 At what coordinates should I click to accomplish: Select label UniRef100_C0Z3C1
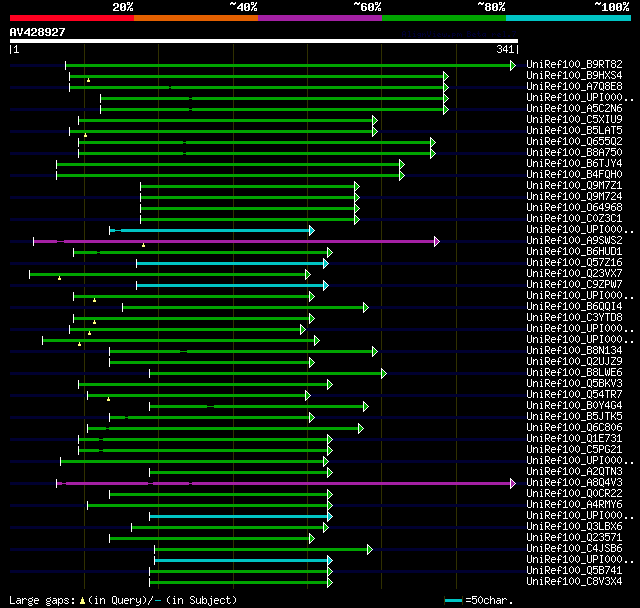coord(574,219)
